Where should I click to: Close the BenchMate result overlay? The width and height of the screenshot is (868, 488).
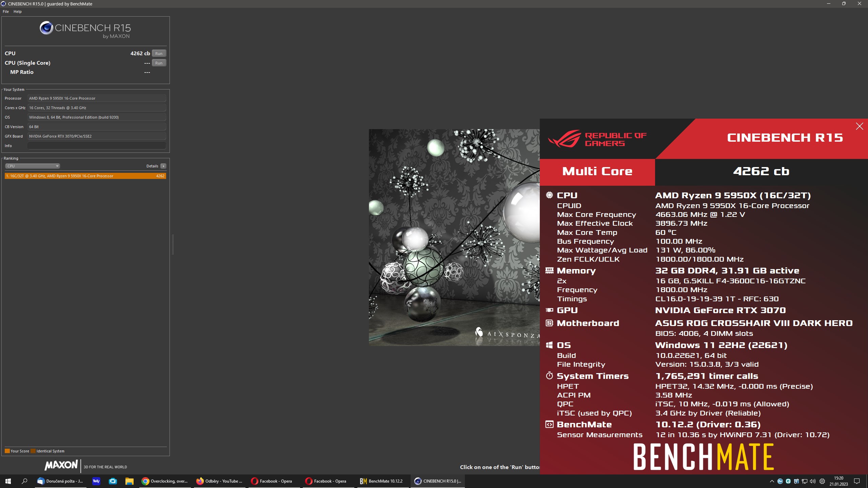[859, 126]
